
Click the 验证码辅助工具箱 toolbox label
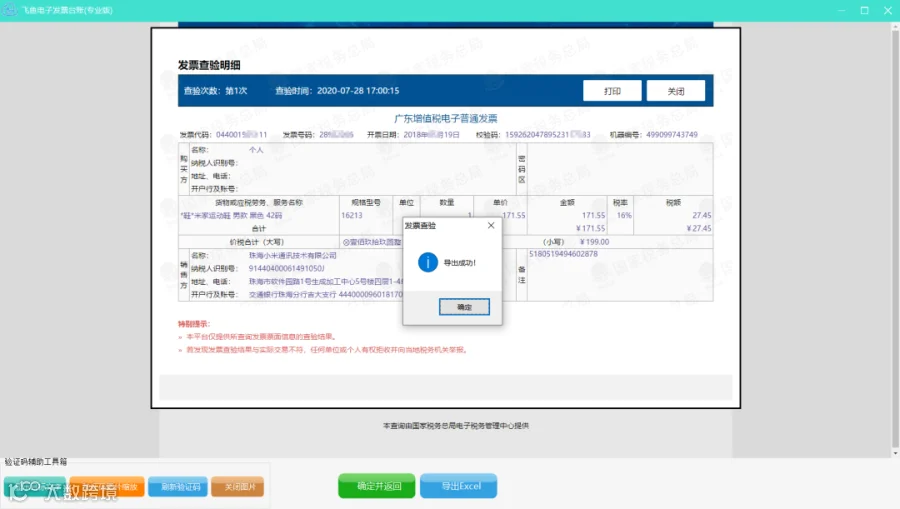36,461
